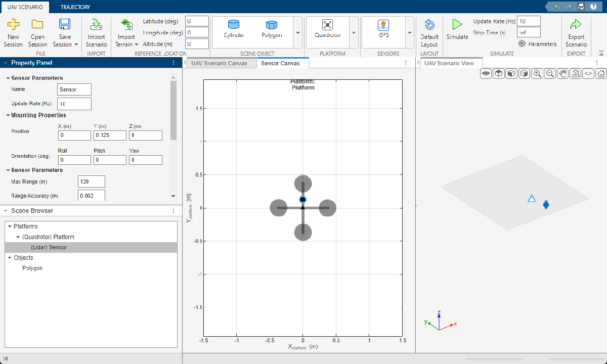Expand the Scene Object gallery
Viewport: 607px width, 364px height.
(x=297, y=32)
